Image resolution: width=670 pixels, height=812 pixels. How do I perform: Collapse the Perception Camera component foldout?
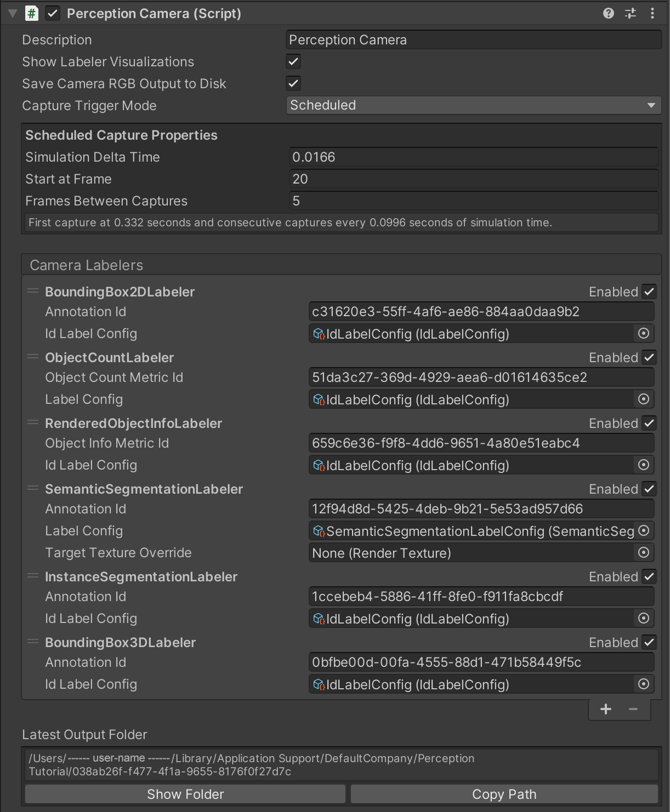coord(13,14)
